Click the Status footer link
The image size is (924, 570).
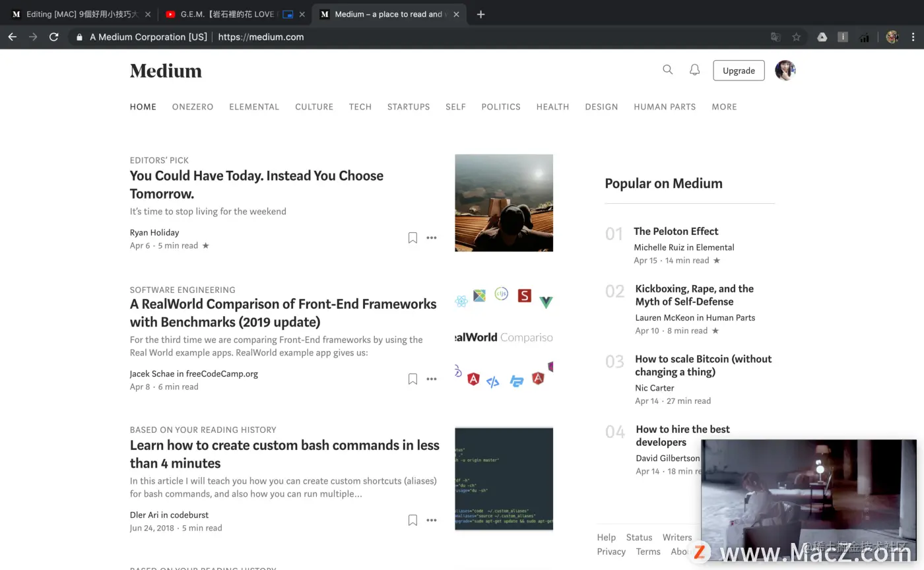[x=639, y=538]
